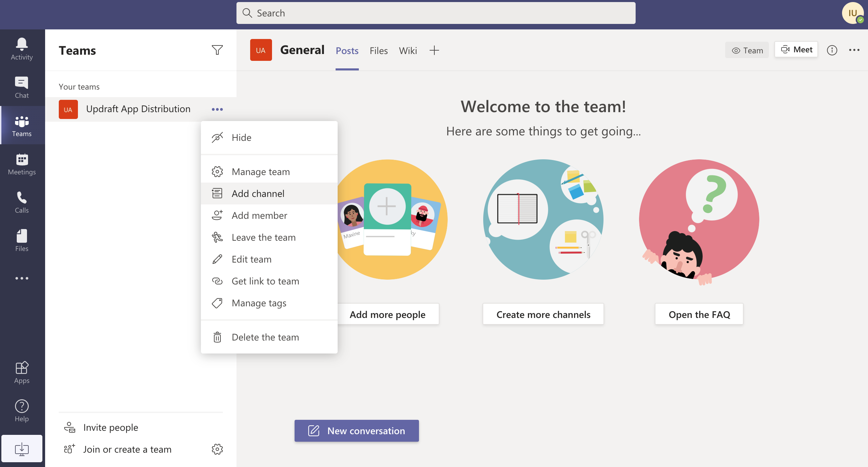The width and height of the screenshot is (868, 467).
Task: Click the UA team avatar in header
Action: [x=261, y=50]
